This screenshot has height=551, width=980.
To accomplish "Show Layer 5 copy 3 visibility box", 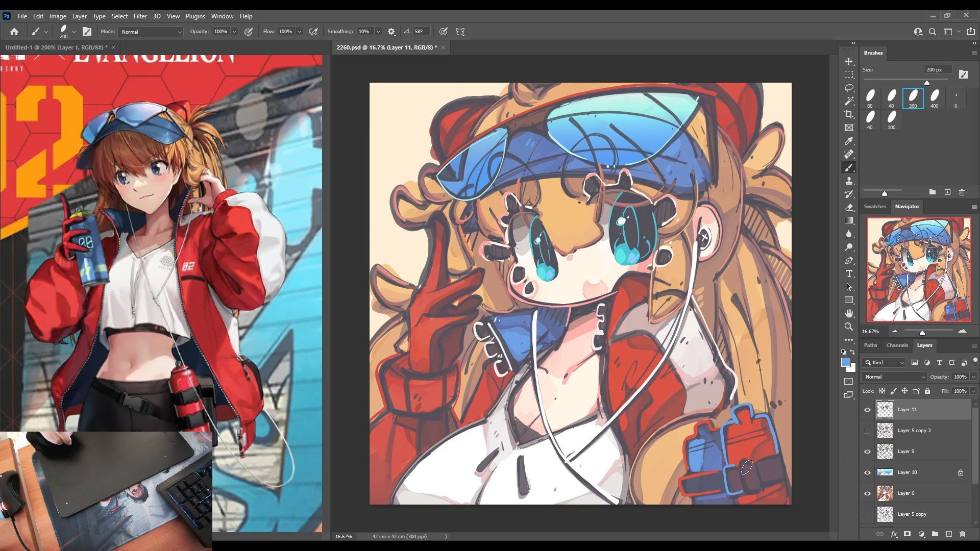I will (x=867, y=430).
